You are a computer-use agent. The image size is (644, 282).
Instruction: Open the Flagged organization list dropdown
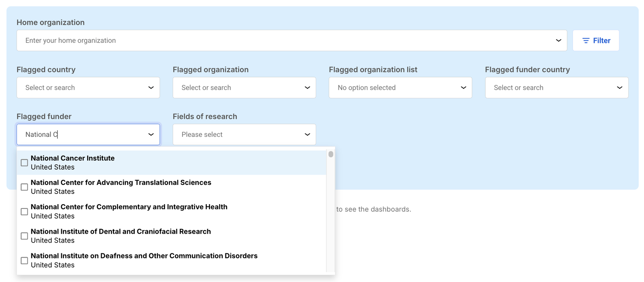click(400, 88)
